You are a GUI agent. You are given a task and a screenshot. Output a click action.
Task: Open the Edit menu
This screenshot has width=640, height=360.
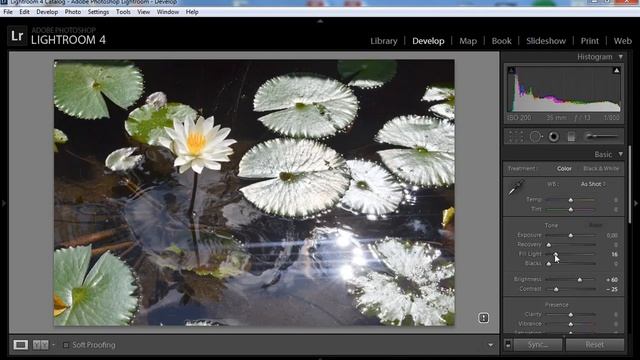point(24,12)
